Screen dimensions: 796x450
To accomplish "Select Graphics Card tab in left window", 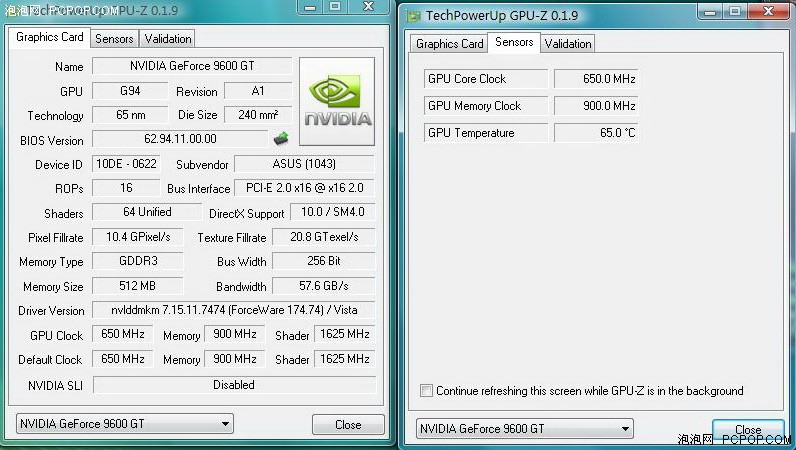I will tap(50, 37).
